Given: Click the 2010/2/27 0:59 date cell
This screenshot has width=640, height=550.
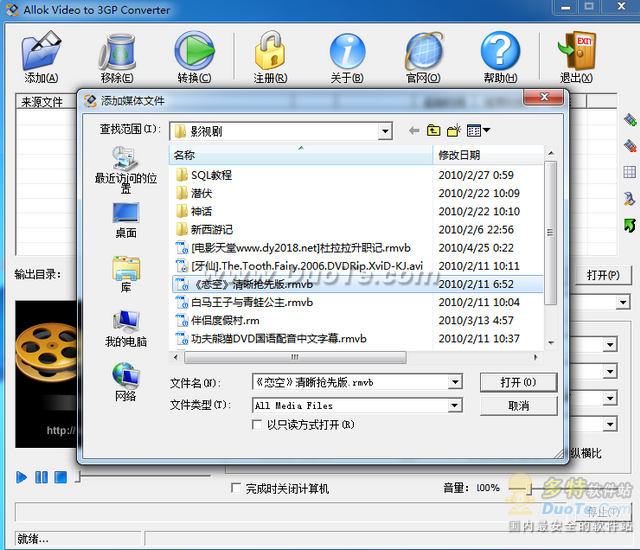Looking at the screenshot, I should [x=476, y=175].
